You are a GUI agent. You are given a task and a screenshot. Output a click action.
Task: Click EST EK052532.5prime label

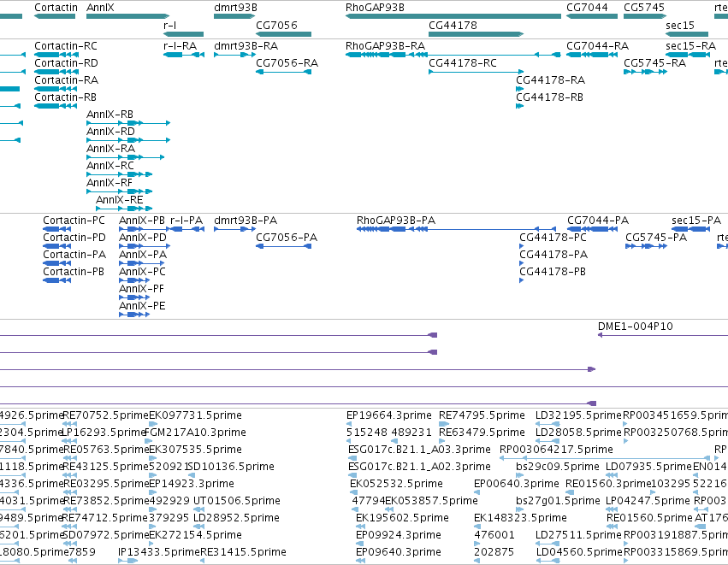pyautogui.click(x=396, y=484)
